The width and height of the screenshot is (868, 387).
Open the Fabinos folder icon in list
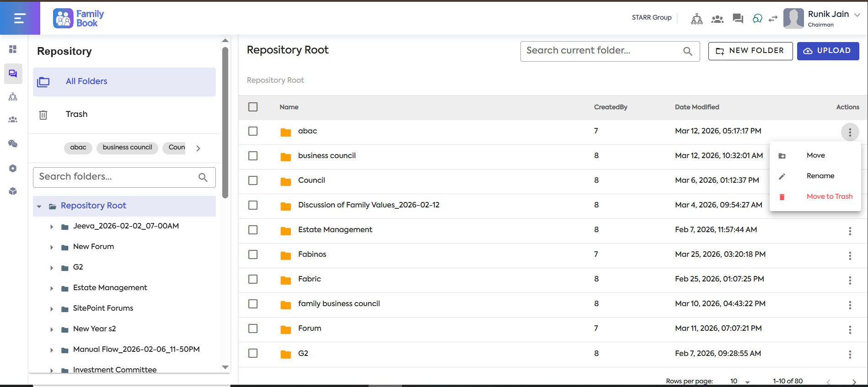[286, 255]
